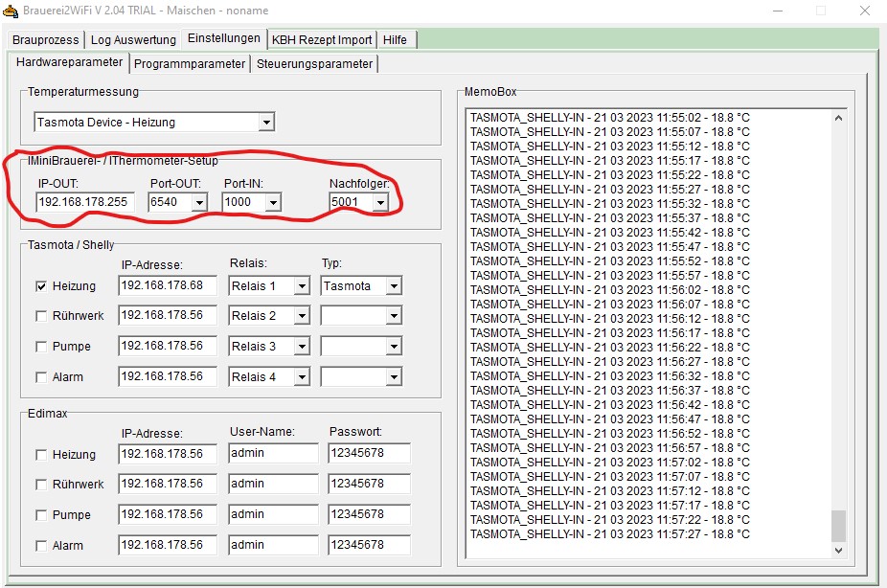Click the Edimax Heizung Passwort field
This screenshot has width=887, height=588.
point(369,454)
